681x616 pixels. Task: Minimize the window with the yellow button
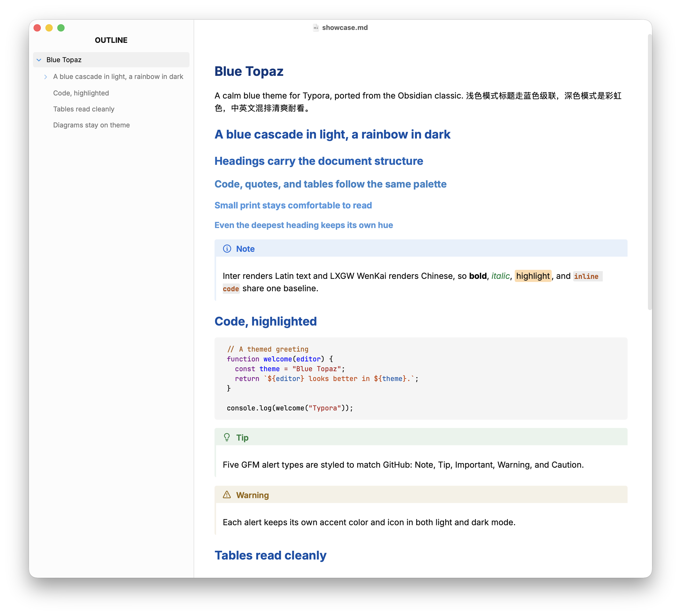49,28
